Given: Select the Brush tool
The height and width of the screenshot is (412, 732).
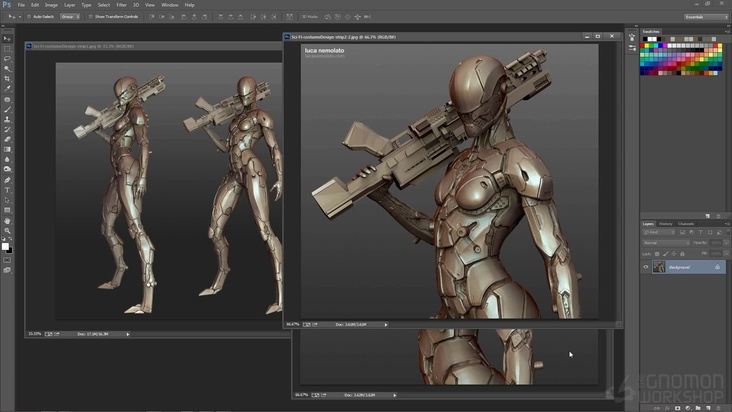Looking at the screenshot, I should point(7,110).
